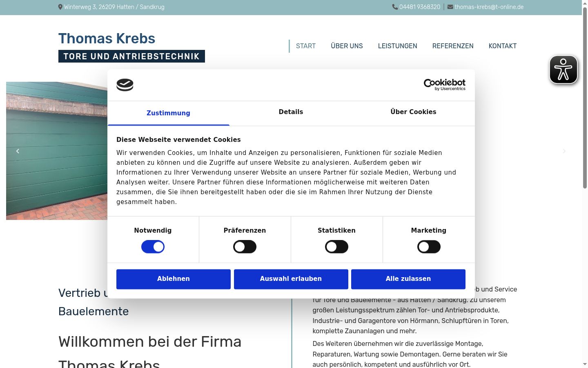The height and width of the screenshot is (368, 588).
Task: Click the TORE UND ANTRIEBSTECHNIK banner
Action: click(131, 56)
